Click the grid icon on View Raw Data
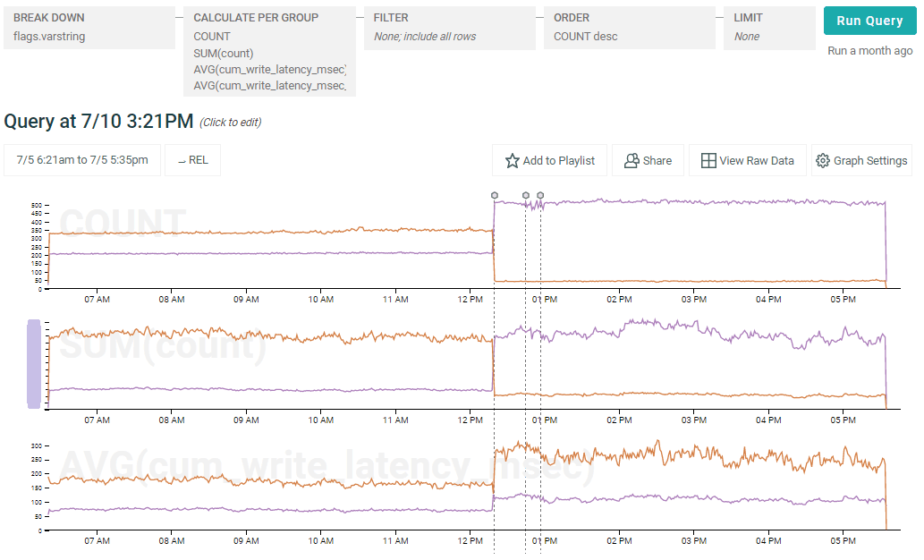This screenshot has width=924, height=560. click(x=708, y=161)
